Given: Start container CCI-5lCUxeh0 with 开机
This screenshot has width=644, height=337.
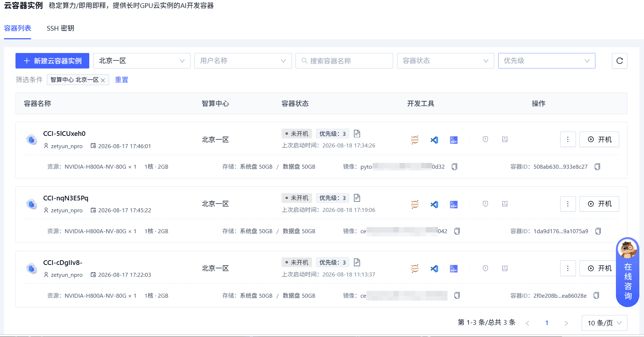Looking at the screenshot, I should [599, 139].
